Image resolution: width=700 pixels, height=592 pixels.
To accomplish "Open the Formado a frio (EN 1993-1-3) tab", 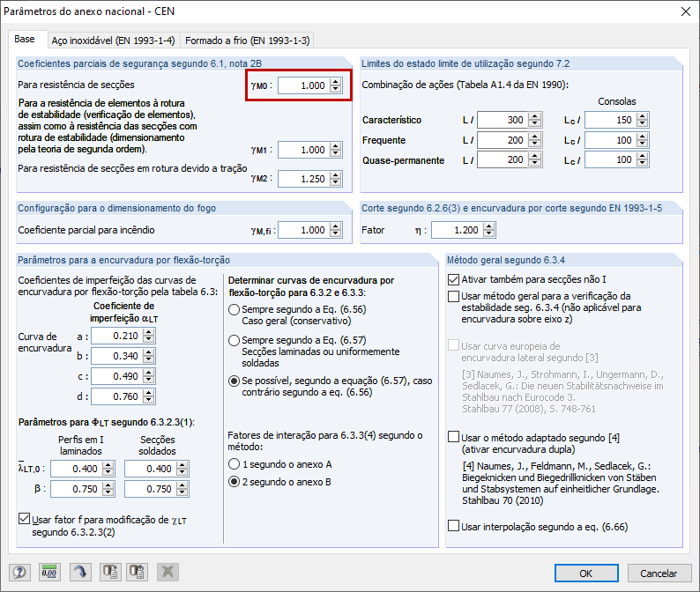I will (248, 41).
